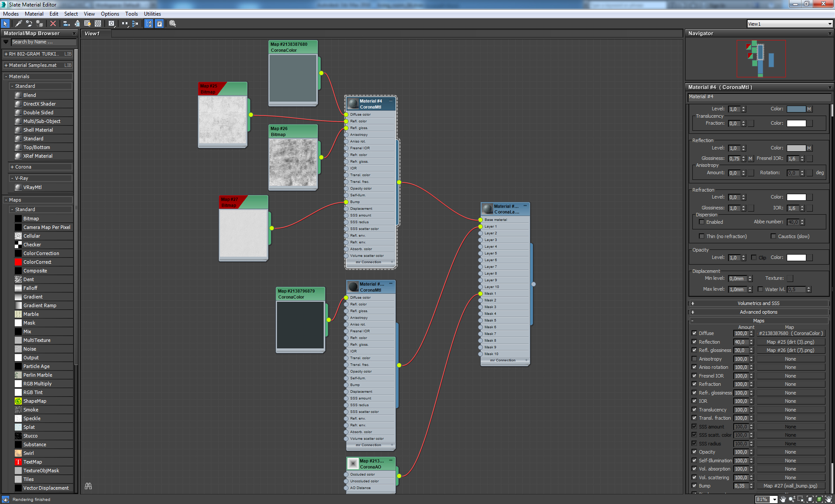Image resolution: width=835 pixels, height=504 pixels.
Task: Expand Volumetrics and SSS rollout
Action: pyautogui.click(x=758, y=303)
